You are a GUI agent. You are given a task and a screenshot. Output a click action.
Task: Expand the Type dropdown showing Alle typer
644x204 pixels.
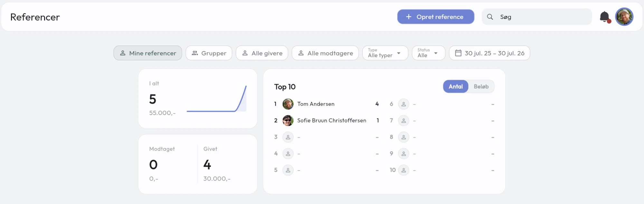click(385, 53)
